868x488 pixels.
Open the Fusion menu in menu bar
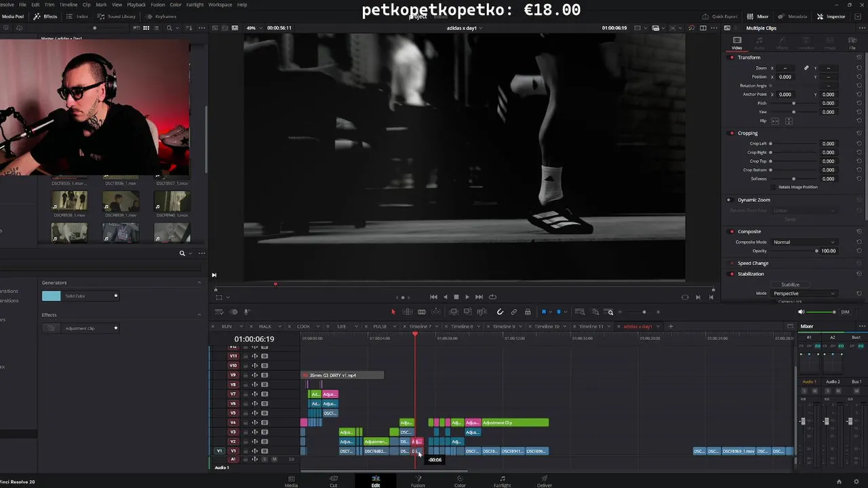pos(158,5)
